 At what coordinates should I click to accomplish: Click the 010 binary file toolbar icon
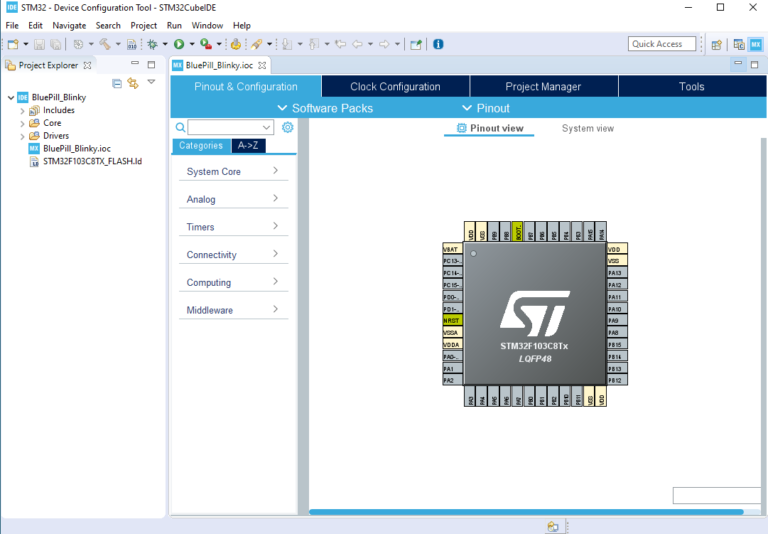[132, 45]
